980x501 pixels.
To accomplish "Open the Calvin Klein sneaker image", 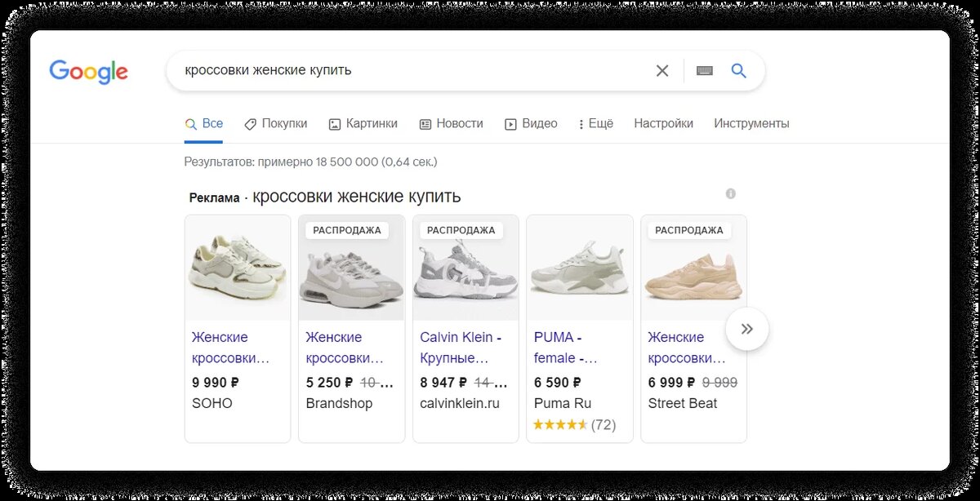I will tap(465, 268).
